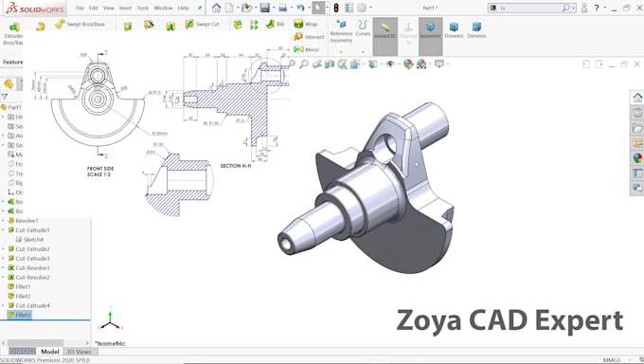
Task: Click the Swept Cut tool
Action: pyautogui.click(x=202, y=25)
